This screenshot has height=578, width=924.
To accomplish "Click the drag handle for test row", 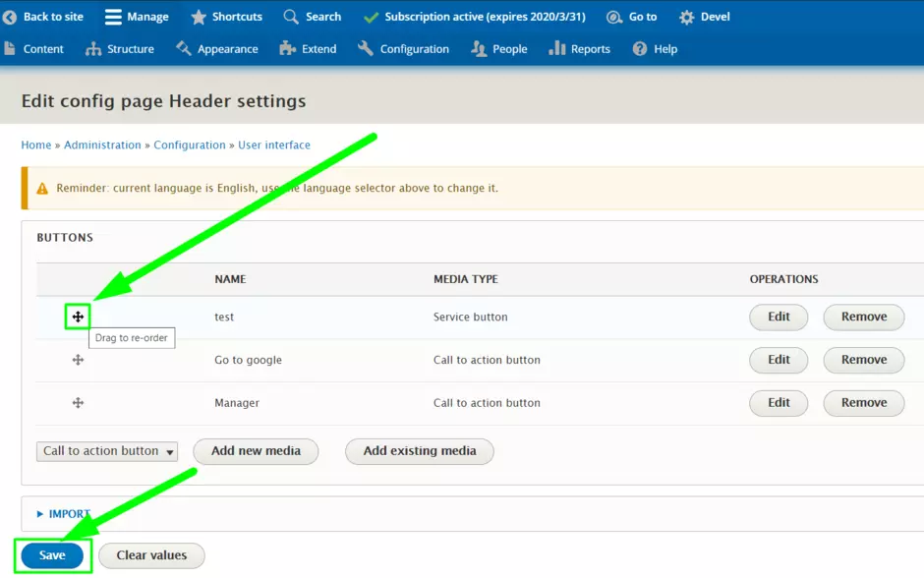I will 78,317.
